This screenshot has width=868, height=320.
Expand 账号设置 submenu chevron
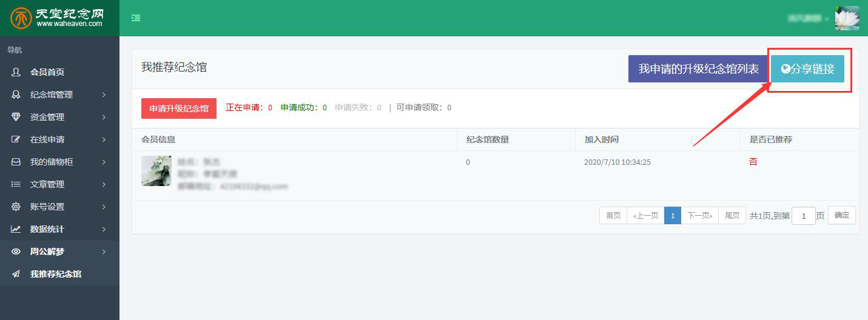pos(104,207)
